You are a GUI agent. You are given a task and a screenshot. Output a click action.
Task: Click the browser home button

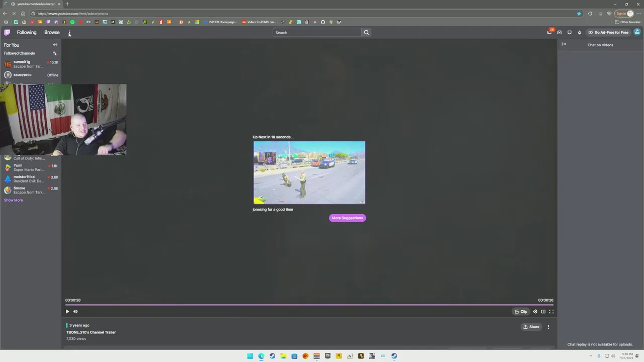pos(23,14)
